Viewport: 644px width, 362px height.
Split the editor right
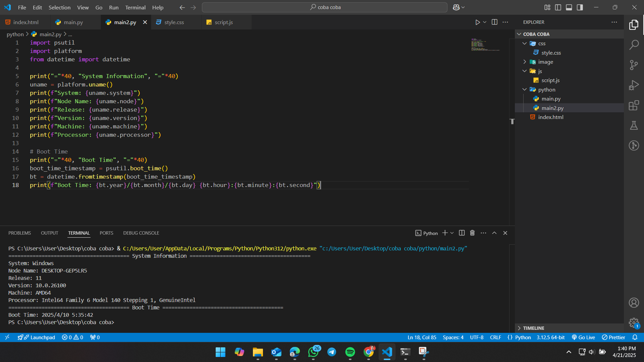[x=494, y=22]
